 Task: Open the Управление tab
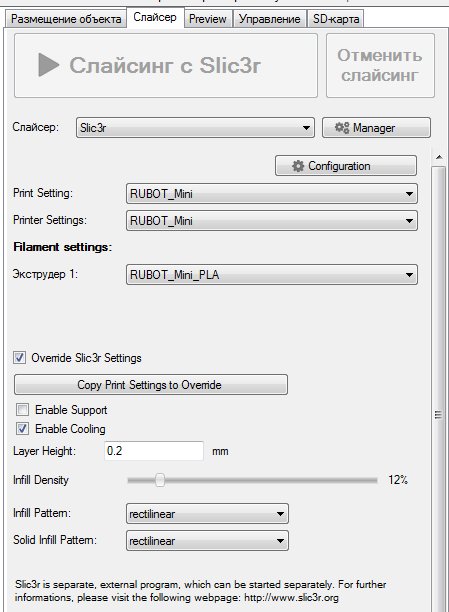coord(269,19)
